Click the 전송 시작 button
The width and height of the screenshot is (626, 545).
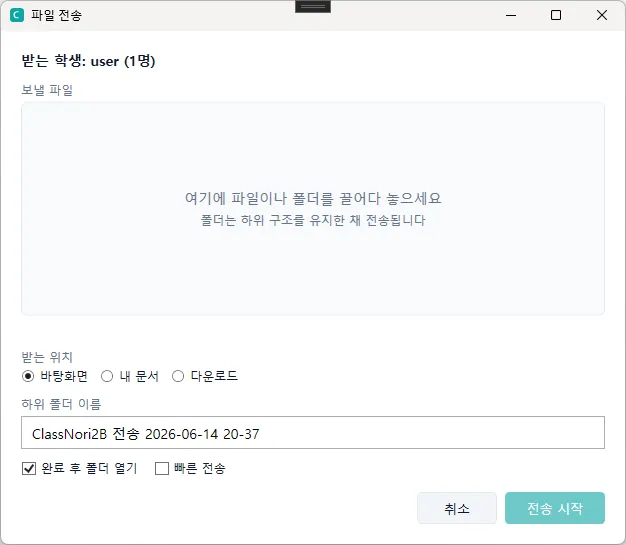[x=555, y=508]
